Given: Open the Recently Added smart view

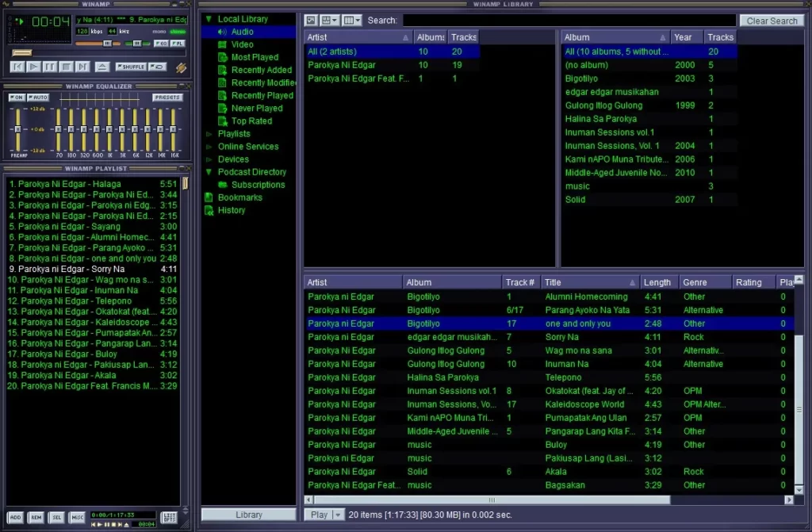Looking at the screenshot, I should 261,70.
